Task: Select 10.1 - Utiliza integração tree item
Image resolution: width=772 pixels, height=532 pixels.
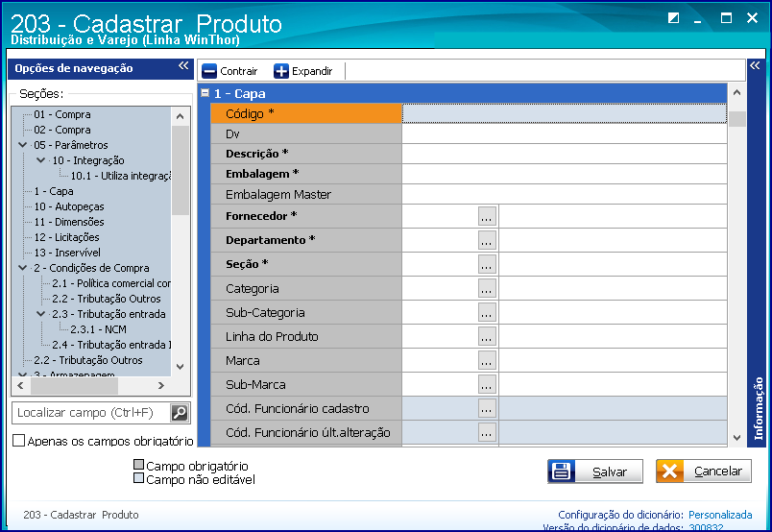Action: point(121,176)
